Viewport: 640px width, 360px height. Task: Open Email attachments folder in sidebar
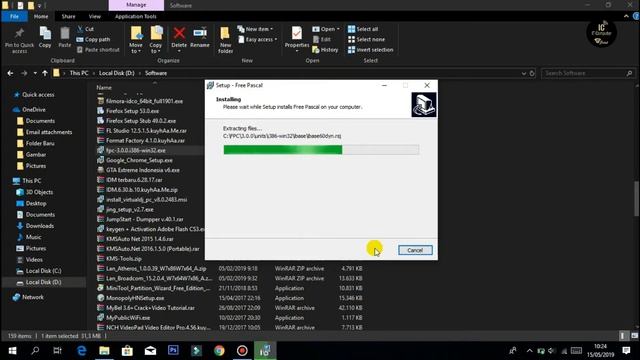pyautogui.click(x=49, y=132)
